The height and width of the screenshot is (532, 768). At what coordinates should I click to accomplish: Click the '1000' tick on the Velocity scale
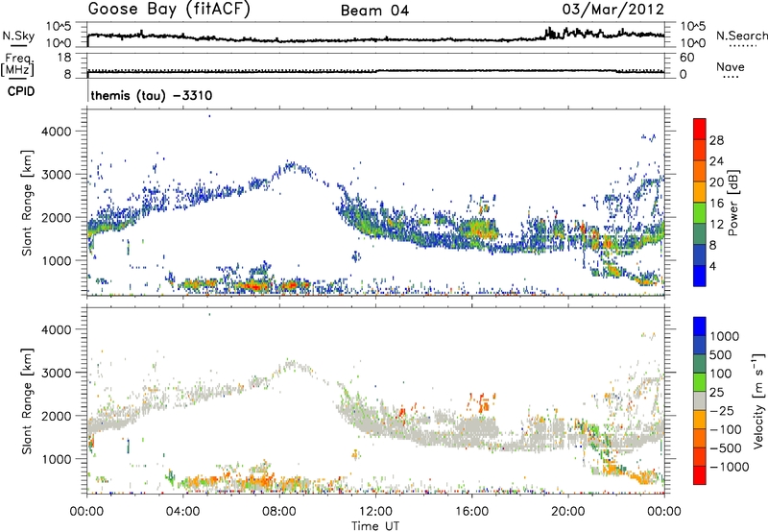(724, 336)
